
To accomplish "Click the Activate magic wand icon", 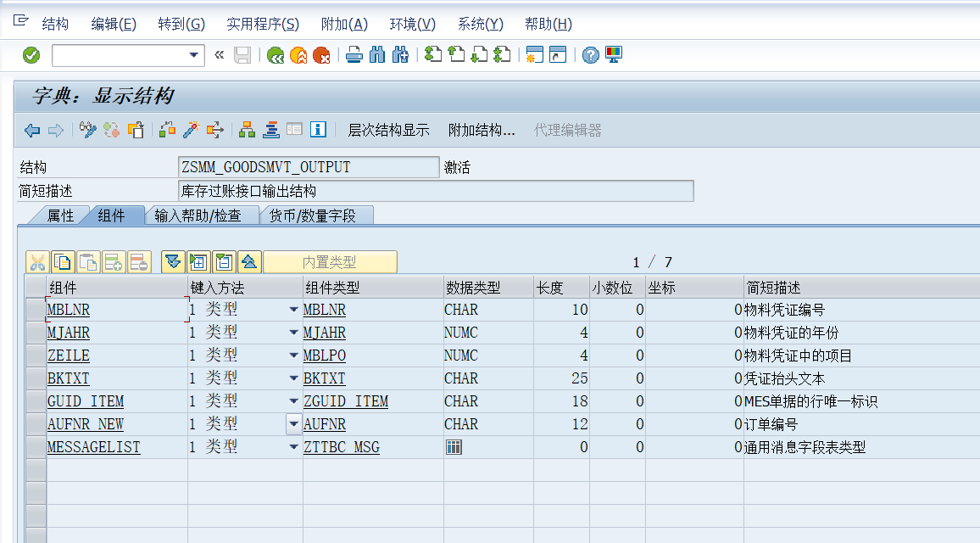I will [191, 130].
